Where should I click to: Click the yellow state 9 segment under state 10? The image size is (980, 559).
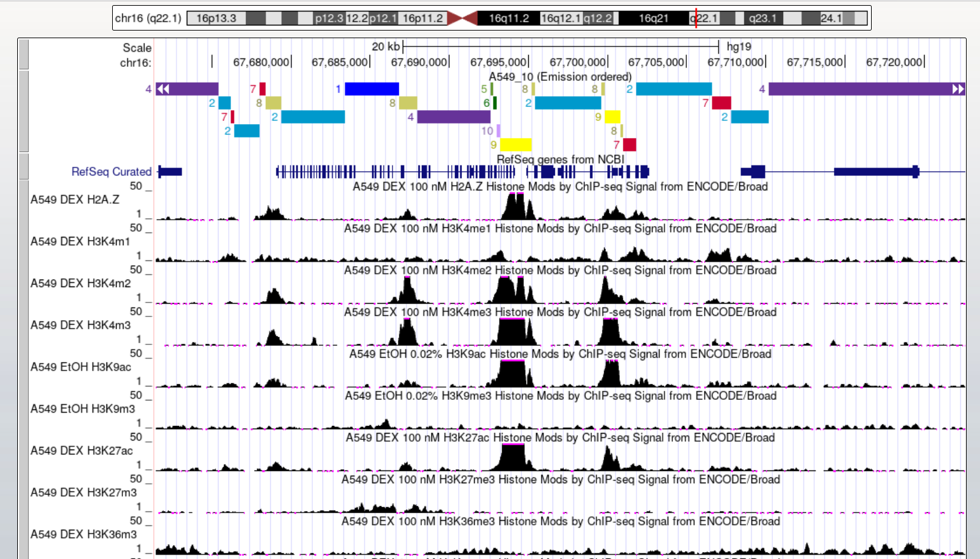click(x=516, y=145)
